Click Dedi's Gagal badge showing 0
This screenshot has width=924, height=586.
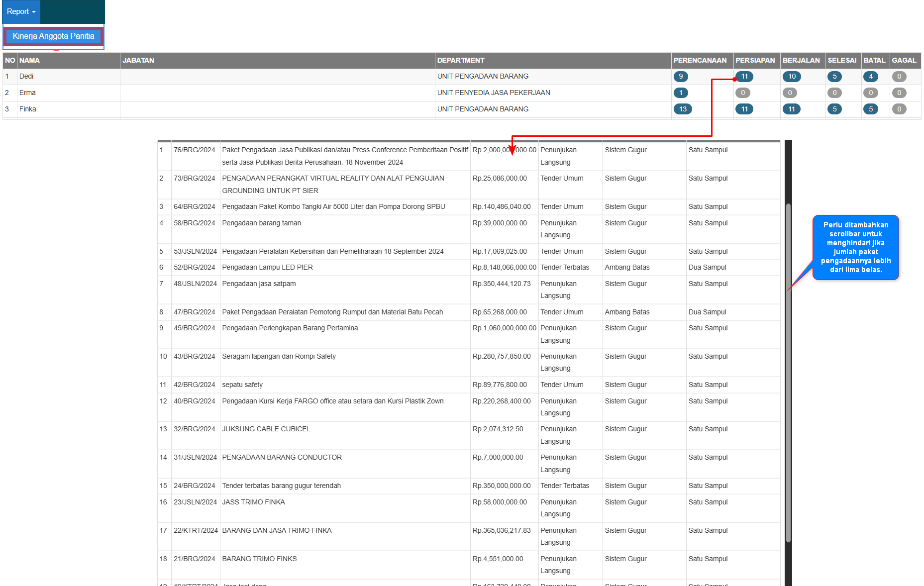(x=899, y=77)
